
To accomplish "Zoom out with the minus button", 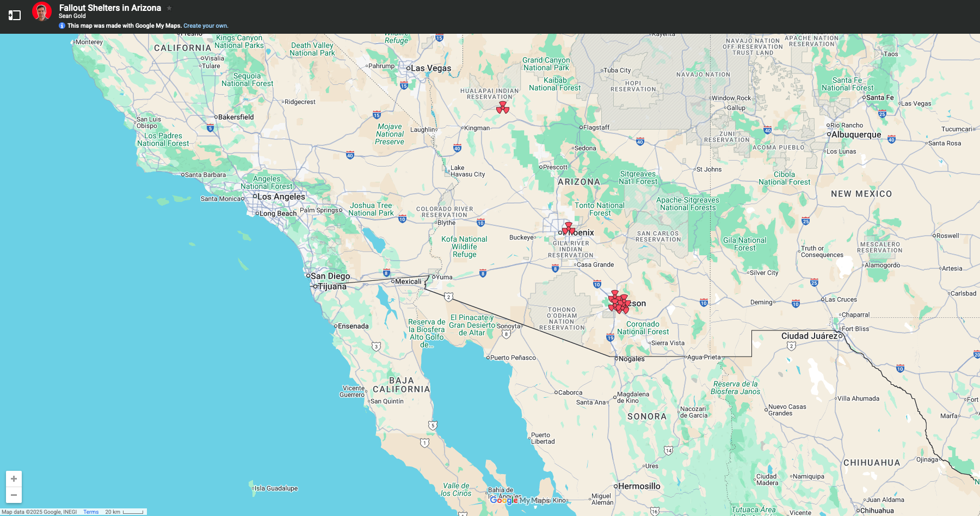I will [x=14, y=495].
